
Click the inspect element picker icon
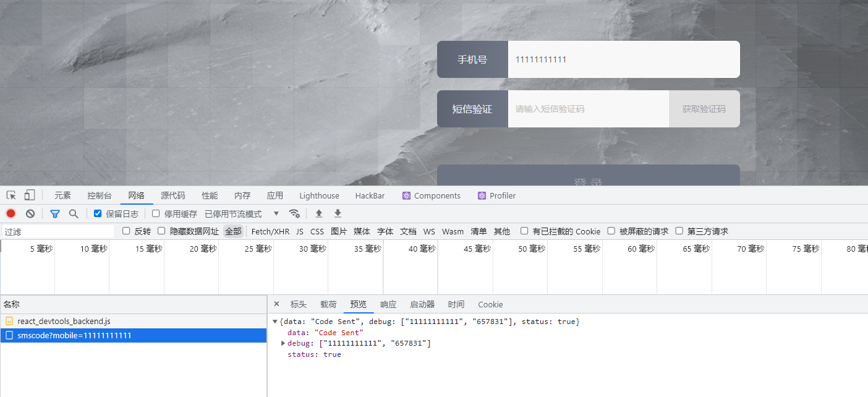(x=11, y=195)
